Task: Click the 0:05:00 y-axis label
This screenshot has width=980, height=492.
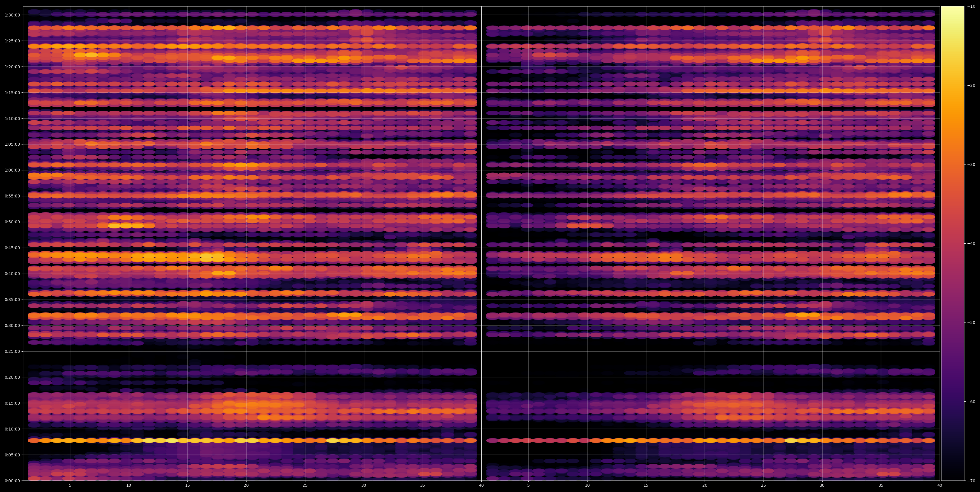Action: click(x=12, y=455)
